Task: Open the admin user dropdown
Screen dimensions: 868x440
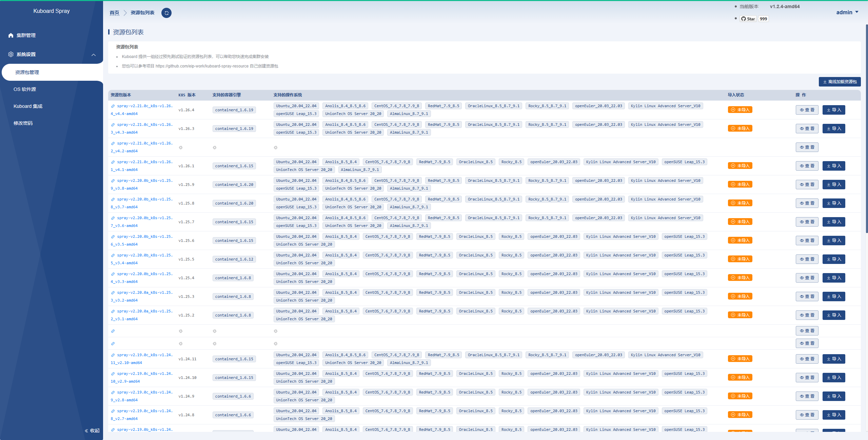Action: point(847,12)
